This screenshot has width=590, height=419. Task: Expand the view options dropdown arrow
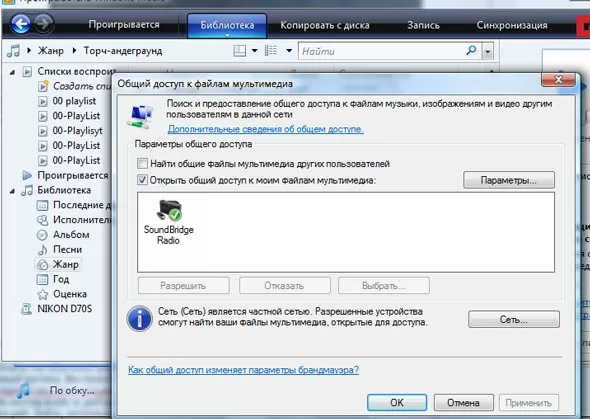289,50
